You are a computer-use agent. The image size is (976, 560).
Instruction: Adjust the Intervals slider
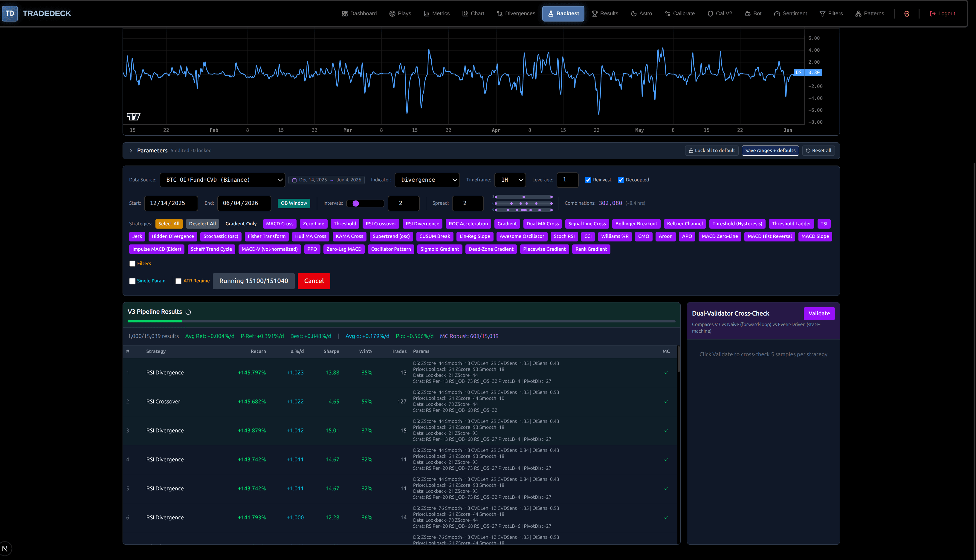365,204
